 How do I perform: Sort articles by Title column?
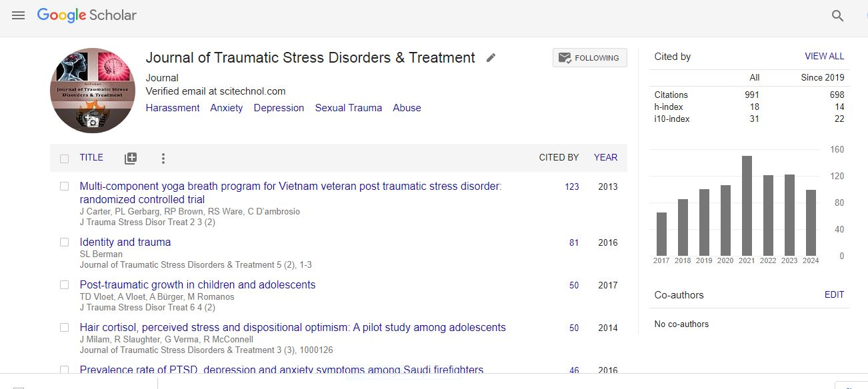click(x=91, y=158)
